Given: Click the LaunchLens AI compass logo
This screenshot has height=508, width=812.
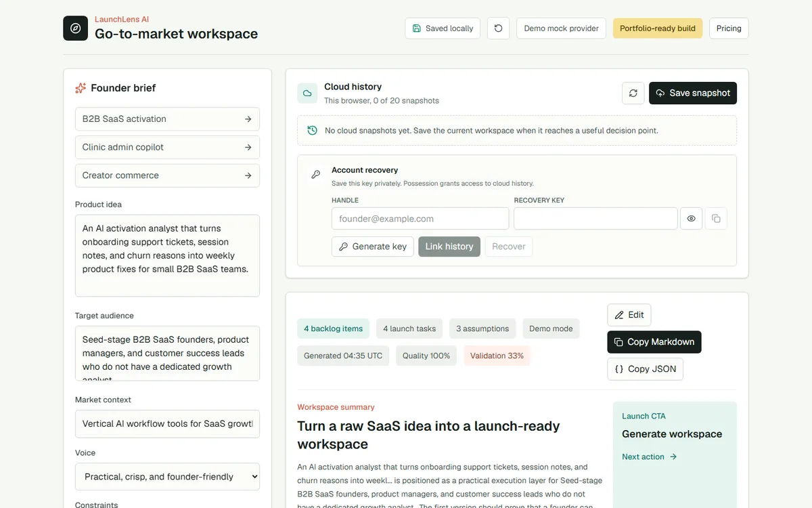Looking at the screenshot, I should (75, 28).
